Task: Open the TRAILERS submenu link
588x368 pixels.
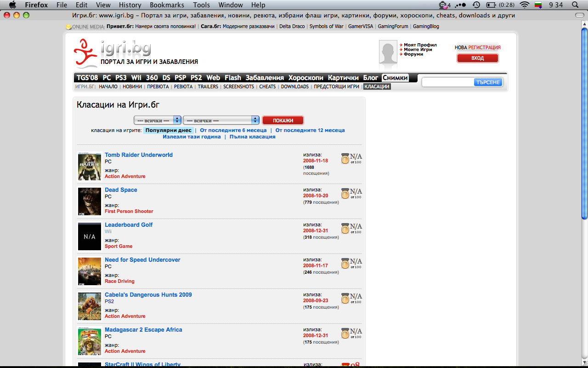Action: tap(208, 86)
